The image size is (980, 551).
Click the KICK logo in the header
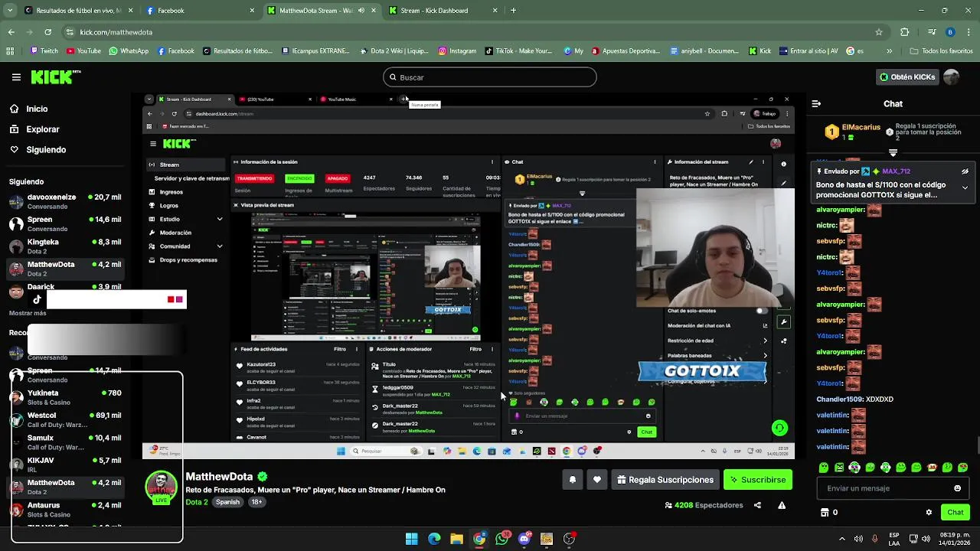(x=55, y=77)
